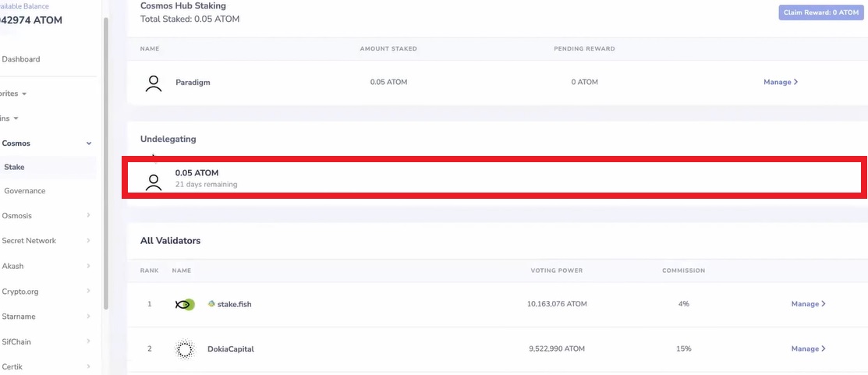Click the 9,522,990 ATOM voting power
868x375 pixels.
pos(557,348)
